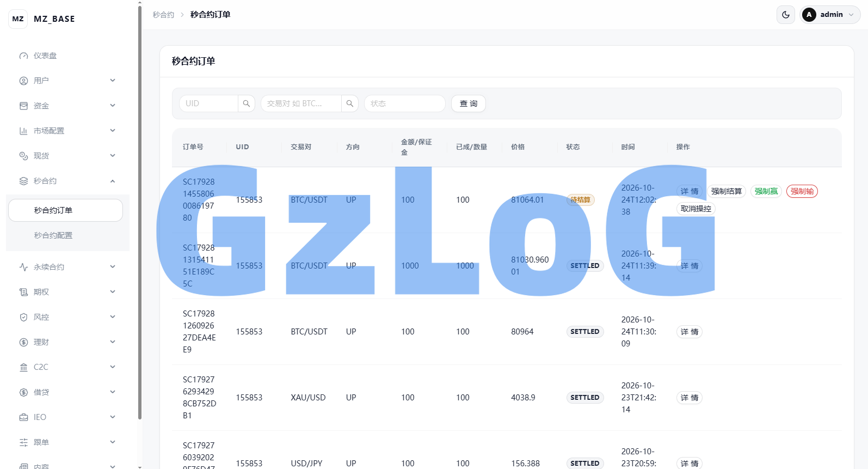868x469 pixels.
Task: Click the 现货 spot icon
Action: (x=23, y=156)
